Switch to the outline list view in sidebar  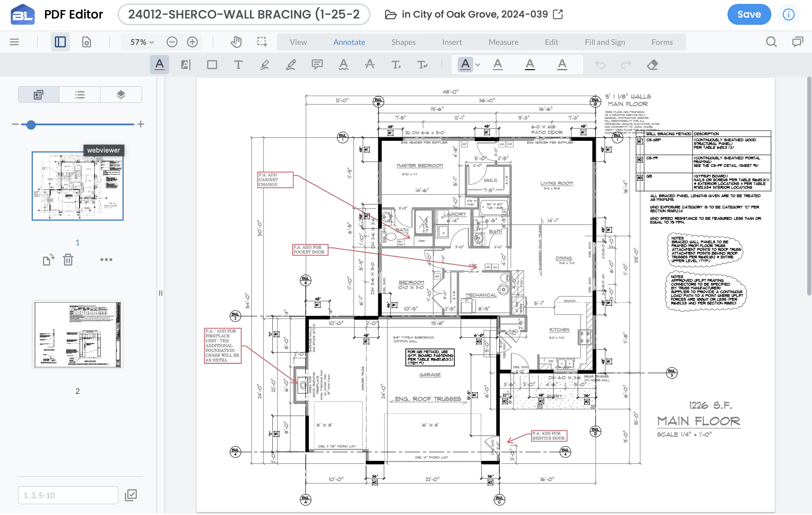point(79,95)
